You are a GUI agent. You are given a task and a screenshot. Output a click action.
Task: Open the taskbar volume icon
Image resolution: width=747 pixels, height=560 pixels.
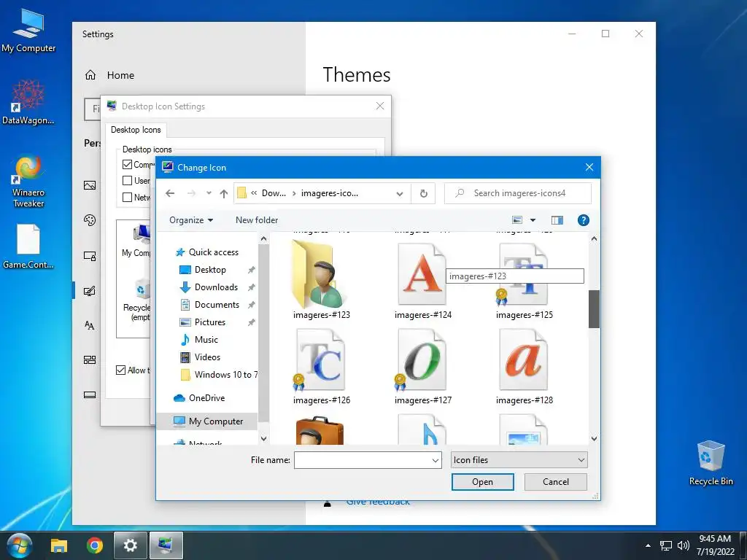683,545
